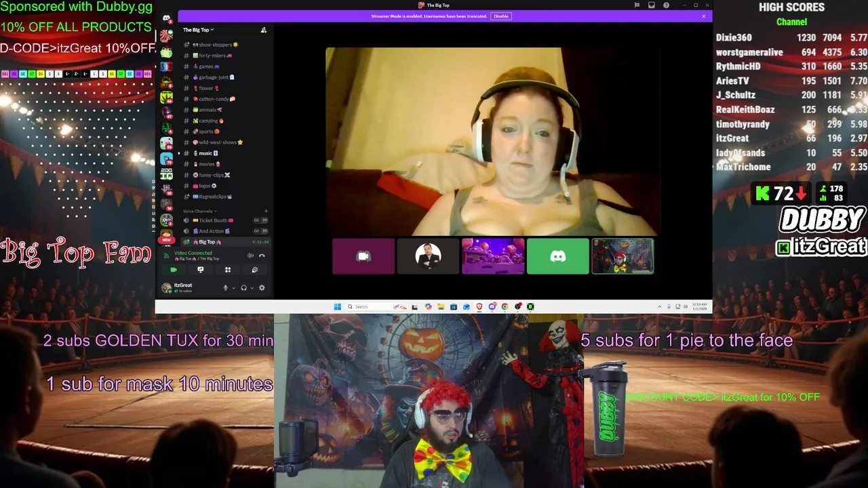This screenshot has height=488, width=868.
Task: Open Google Chrome on taskbar
Action: [x=505, y=306]
